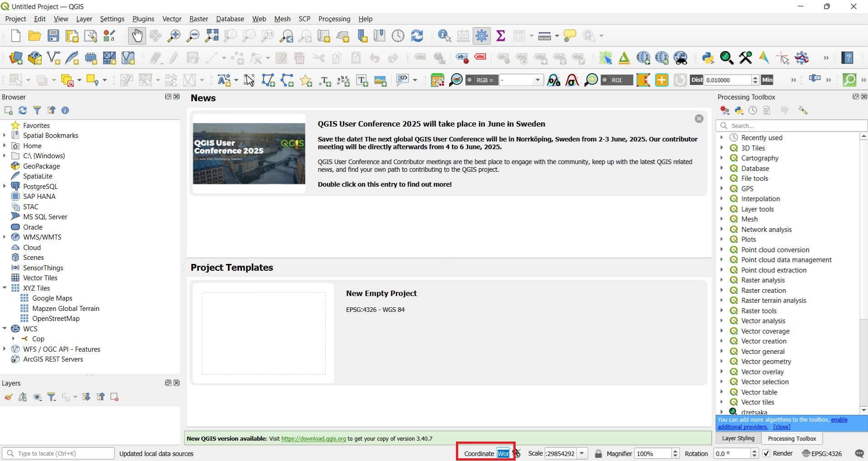Image resolution: width=868 pixels, height=461 pixels.
Task: Increase the Magnifier value stepper
Action: coord(675,451)
